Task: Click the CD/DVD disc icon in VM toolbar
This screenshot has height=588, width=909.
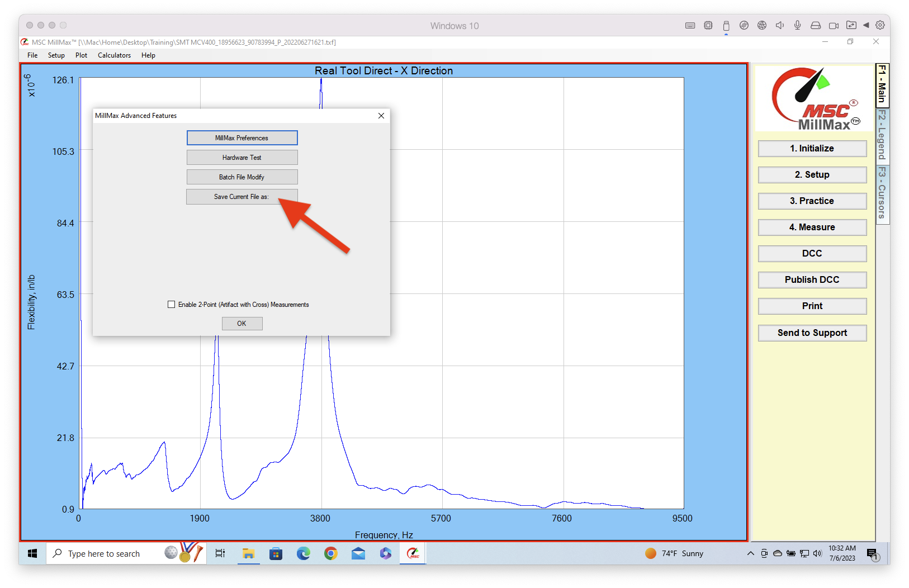Action: click(x=744, y=26)
